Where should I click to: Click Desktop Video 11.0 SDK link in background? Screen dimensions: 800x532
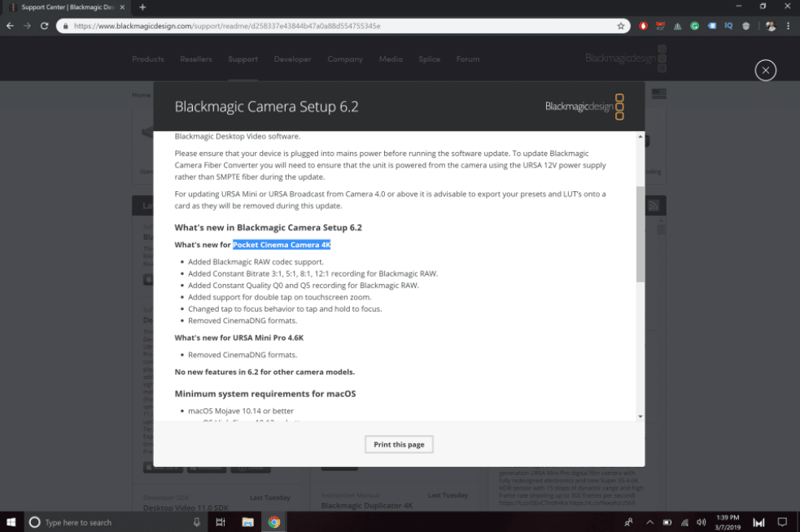click(x=186, y=508)
